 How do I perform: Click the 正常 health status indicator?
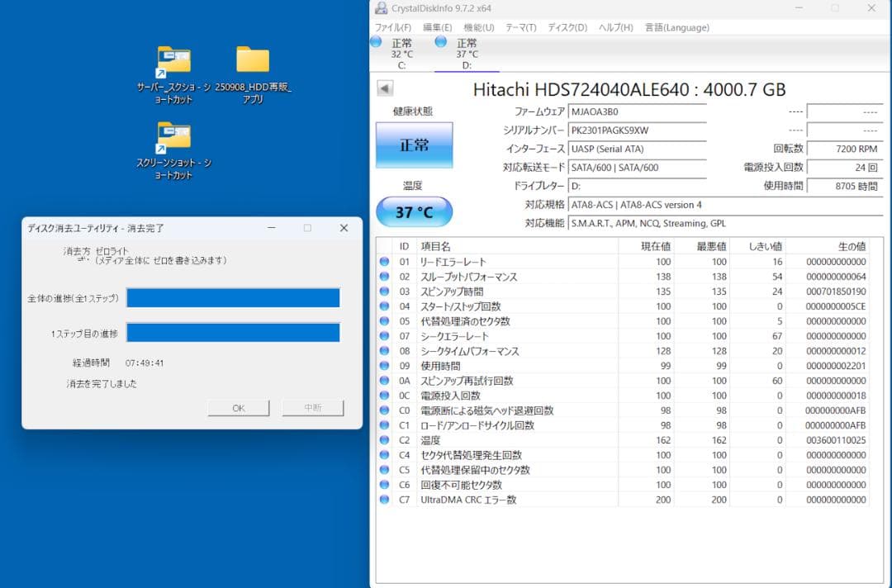[414, 145]
